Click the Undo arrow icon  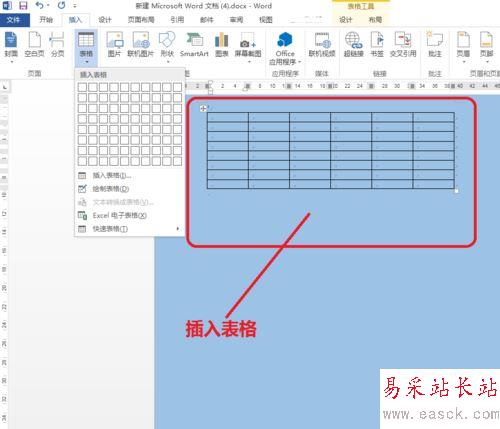40,5
